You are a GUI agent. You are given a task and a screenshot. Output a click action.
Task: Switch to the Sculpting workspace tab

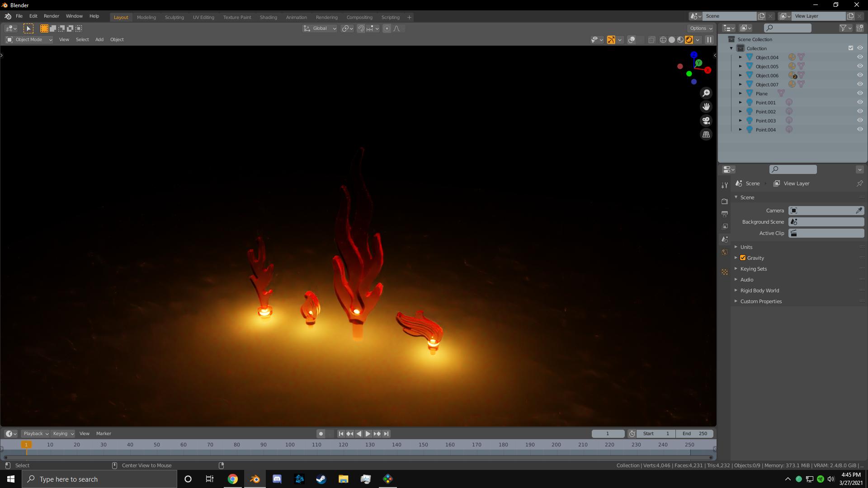point(174,17)
